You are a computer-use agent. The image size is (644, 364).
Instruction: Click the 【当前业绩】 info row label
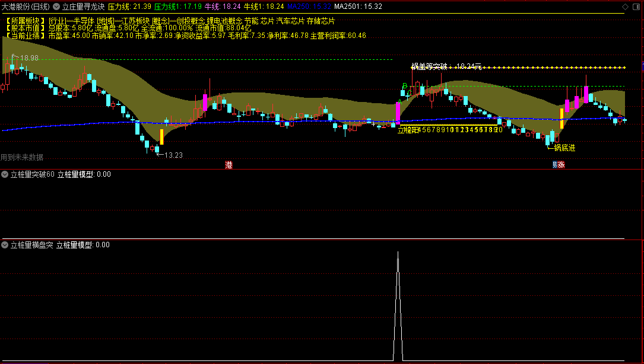(x=26, y=36)
